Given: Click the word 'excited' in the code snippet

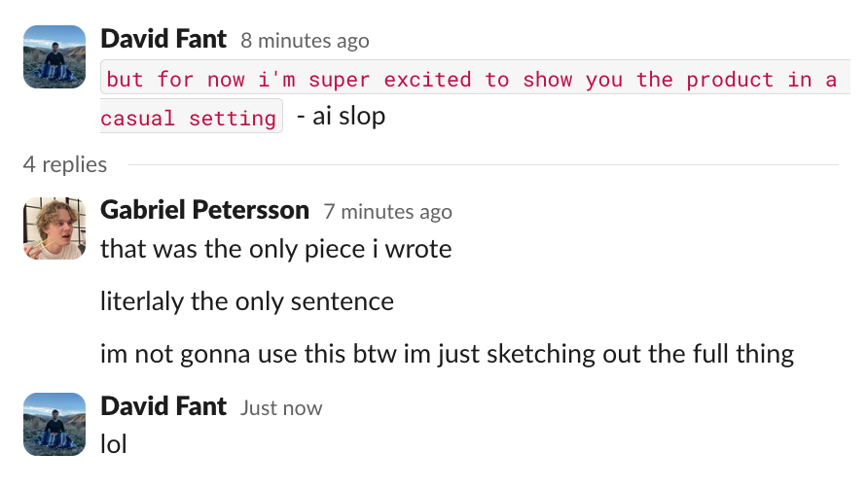Looking at the screenshot, I should [x=427, y=80].
